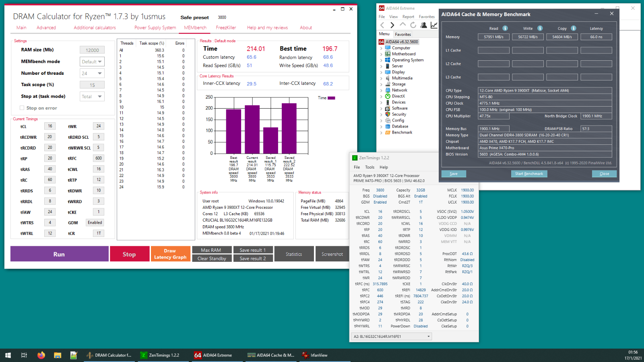
Task: Click the AIDA64 forward arrow icon
Action: pyautogui.click(x=392, y=25)
